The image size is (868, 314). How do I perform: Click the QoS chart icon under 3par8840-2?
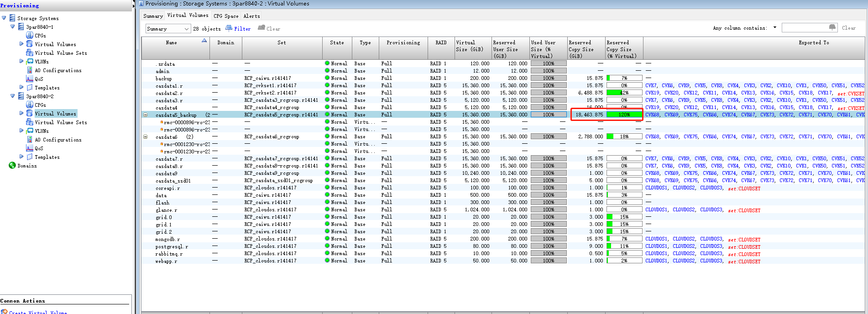[30, 148]
